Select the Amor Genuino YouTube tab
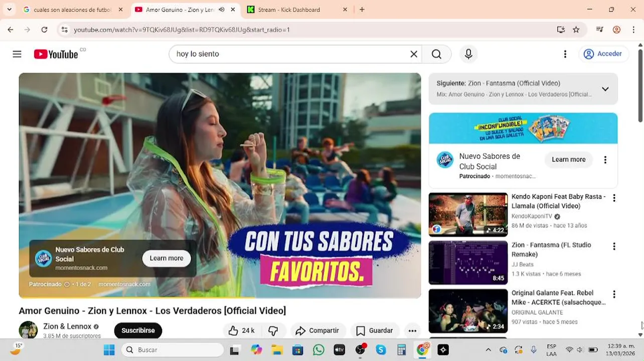 [186, 10]
